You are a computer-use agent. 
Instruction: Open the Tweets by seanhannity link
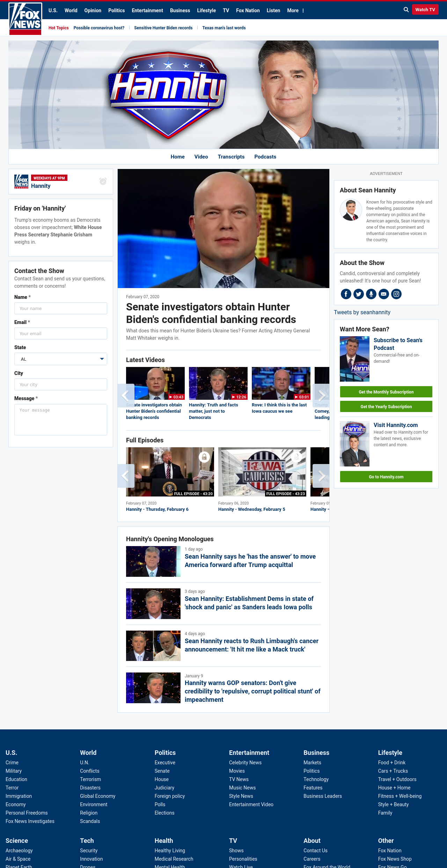(362, 312)
